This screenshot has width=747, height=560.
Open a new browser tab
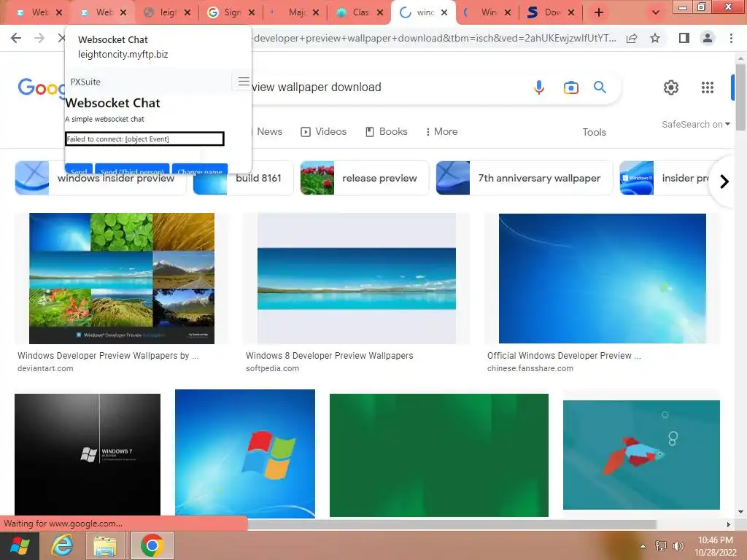click(x=599, y=12)
